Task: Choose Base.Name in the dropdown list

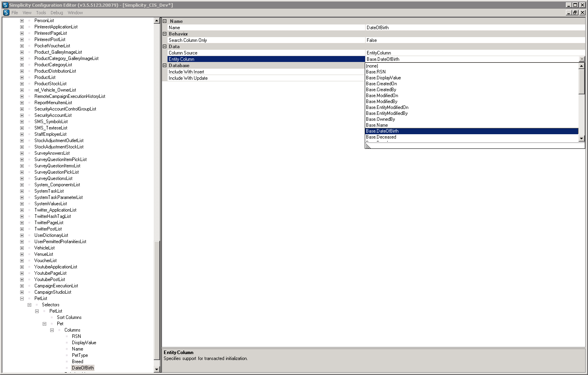Action: coord(472,125)
